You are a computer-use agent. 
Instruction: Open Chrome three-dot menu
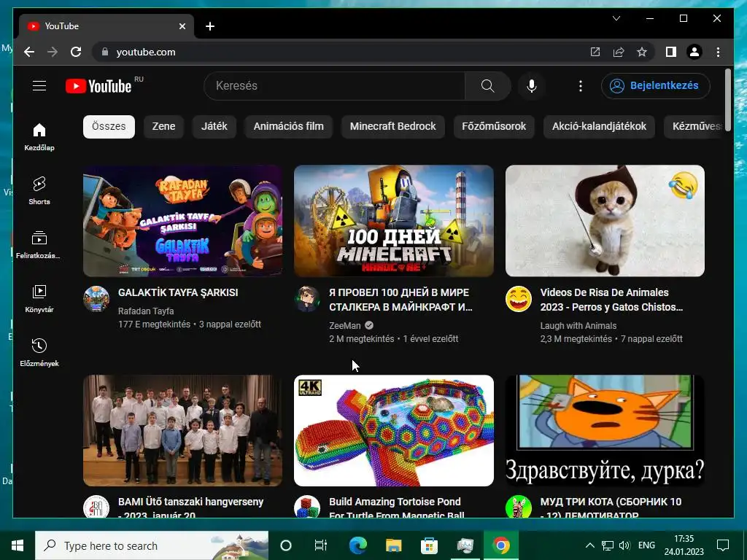718,52
